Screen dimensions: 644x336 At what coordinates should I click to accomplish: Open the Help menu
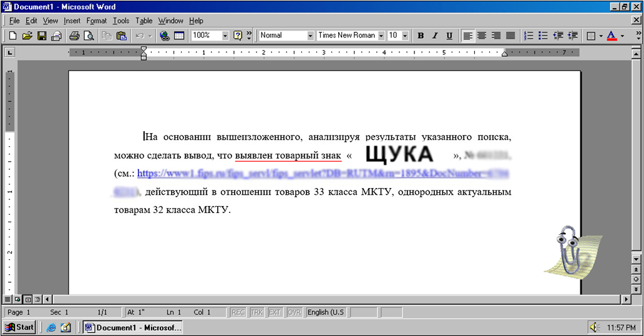(x=196, y=21)
